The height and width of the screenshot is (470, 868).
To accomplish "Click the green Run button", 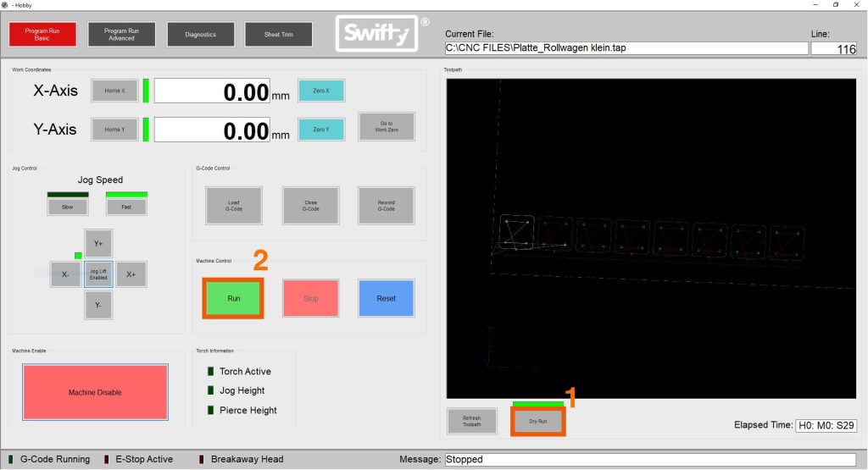I will (233, 298).
